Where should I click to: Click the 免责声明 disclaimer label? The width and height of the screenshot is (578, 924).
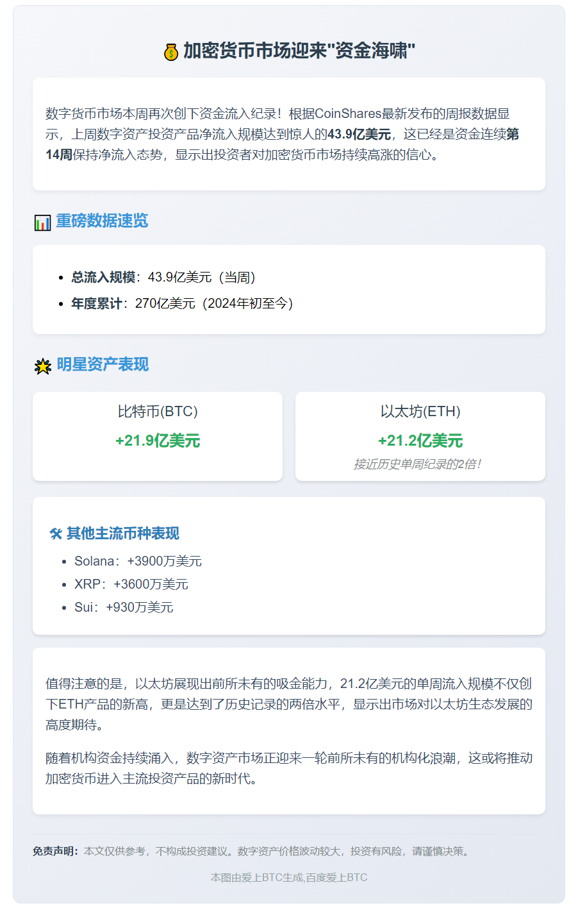56,852
